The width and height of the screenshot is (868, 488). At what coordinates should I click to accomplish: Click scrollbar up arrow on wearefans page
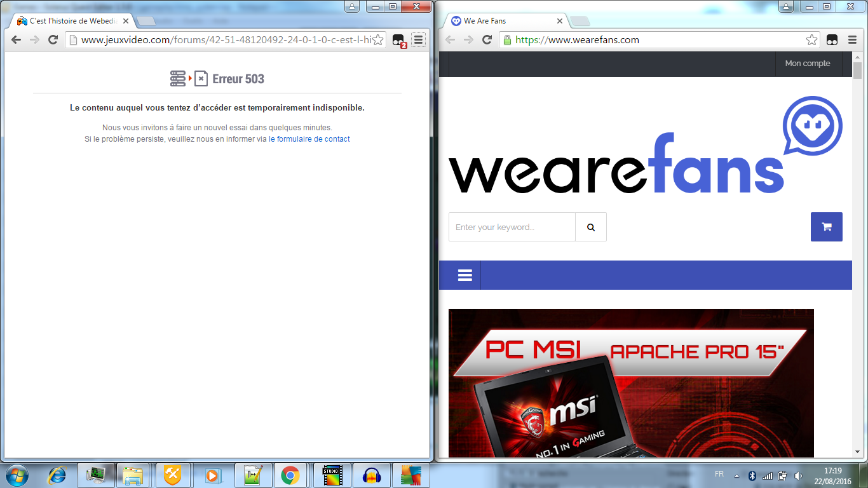(x=857, y=57)
